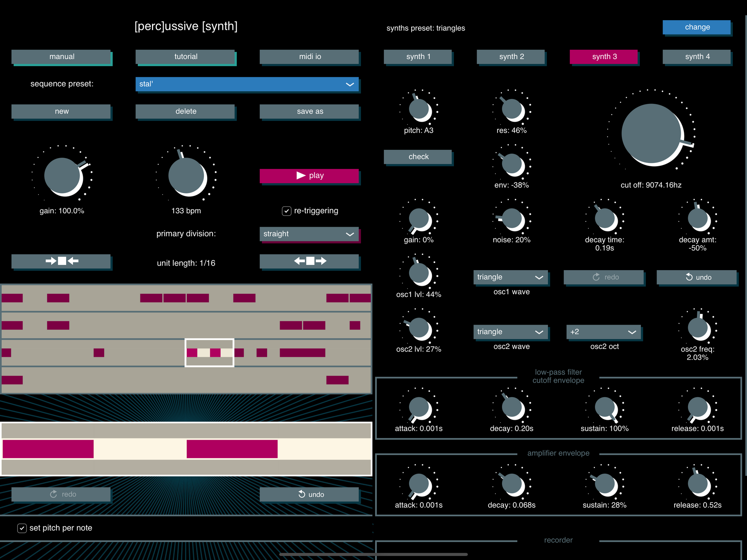This screenshot has width=747, height=560.
Task: Disable set pitch per note checkbox
Action: 22,528
